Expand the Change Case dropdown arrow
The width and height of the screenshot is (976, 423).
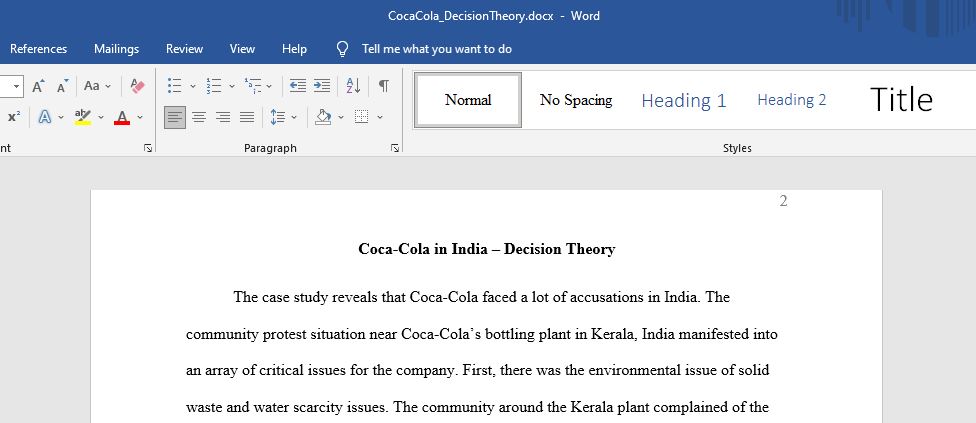click(108, 86)
